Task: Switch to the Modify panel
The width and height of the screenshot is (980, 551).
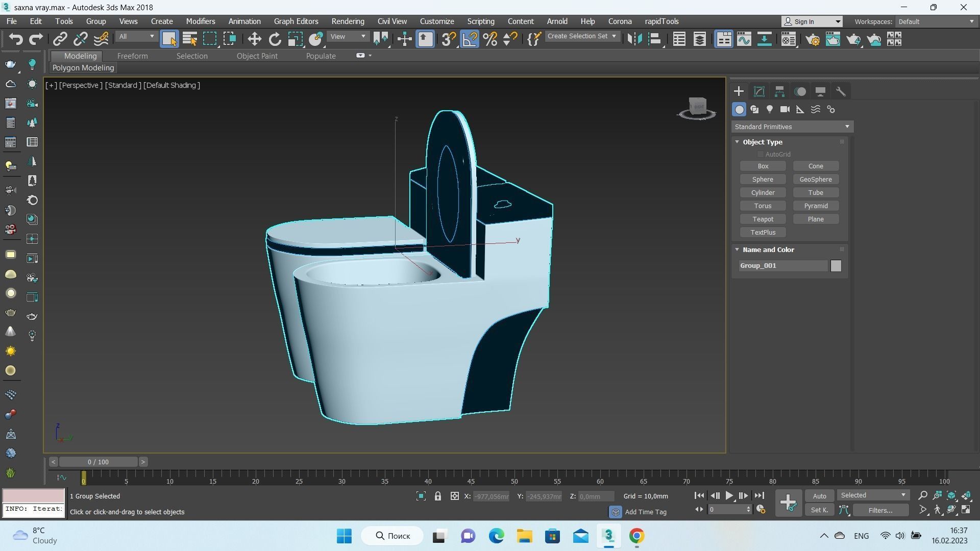Action: tap(759, 91)
